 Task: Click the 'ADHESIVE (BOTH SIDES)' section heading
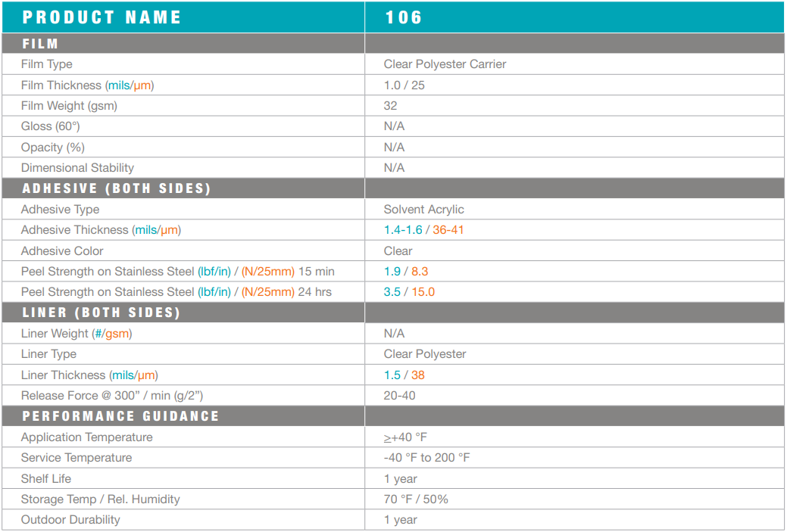pos(116,188)
